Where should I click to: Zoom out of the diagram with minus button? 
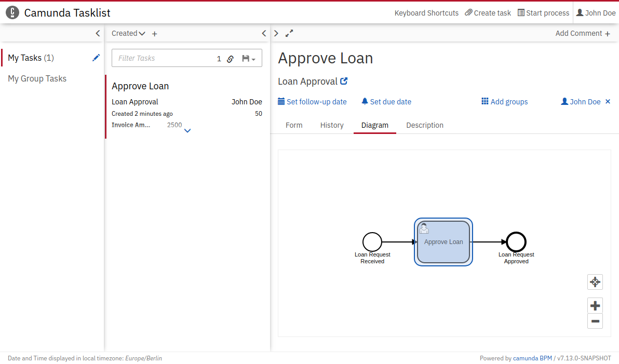tap(595, 321)
